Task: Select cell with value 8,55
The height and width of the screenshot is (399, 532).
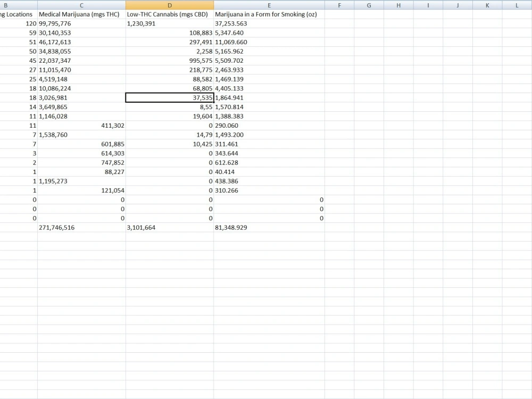Action: coord(170,107)
